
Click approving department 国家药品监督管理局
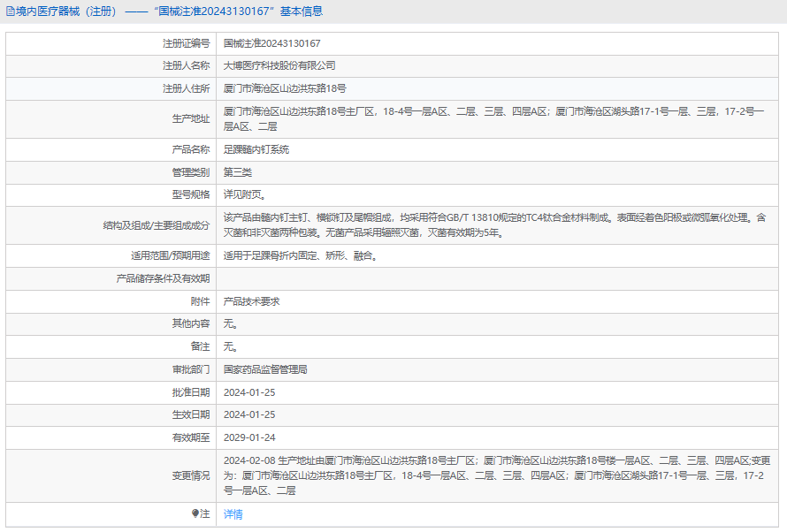click(x=265, y=369)
